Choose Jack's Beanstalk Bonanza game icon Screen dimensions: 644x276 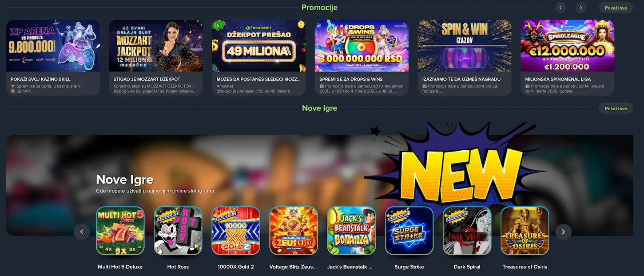tap(351, 231)
